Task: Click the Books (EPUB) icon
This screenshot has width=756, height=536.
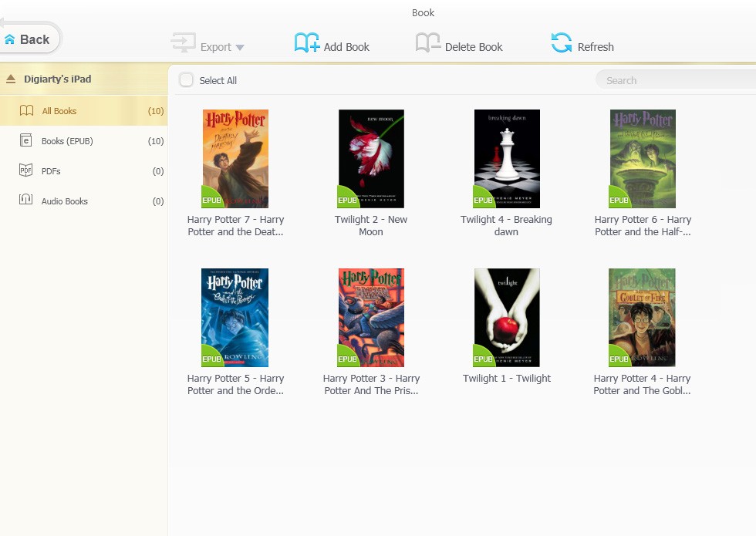Action: coord(26,140)
